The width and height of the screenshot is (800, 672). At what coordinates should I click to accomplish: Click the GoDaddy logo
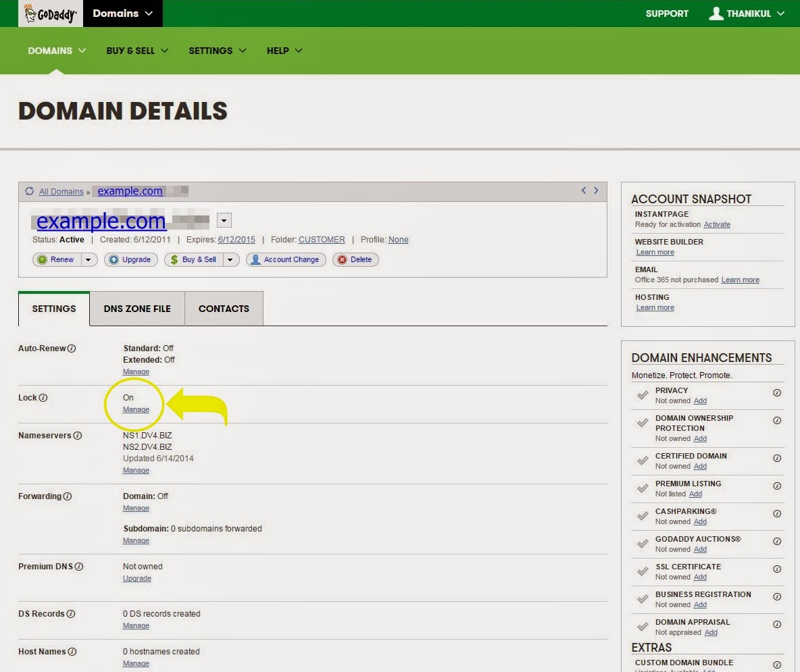click(51, 14)
